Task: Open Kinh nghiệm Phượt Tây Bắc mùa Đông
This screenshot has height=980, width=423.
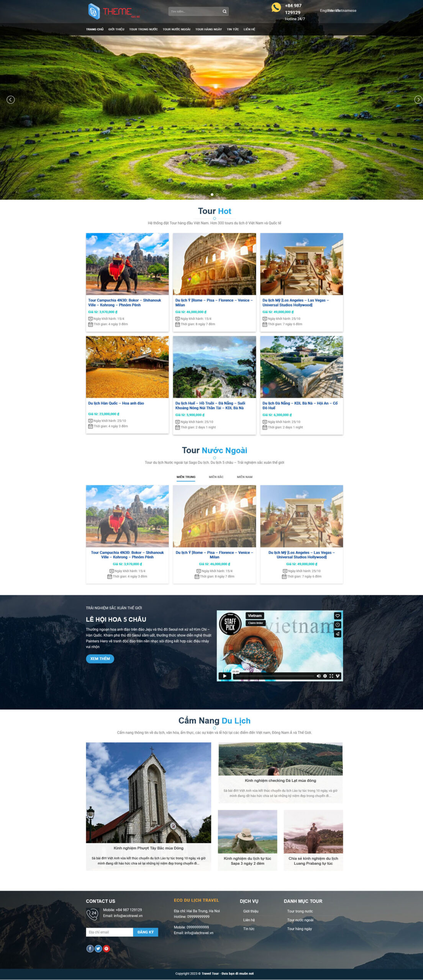Action: click(149, 848)
